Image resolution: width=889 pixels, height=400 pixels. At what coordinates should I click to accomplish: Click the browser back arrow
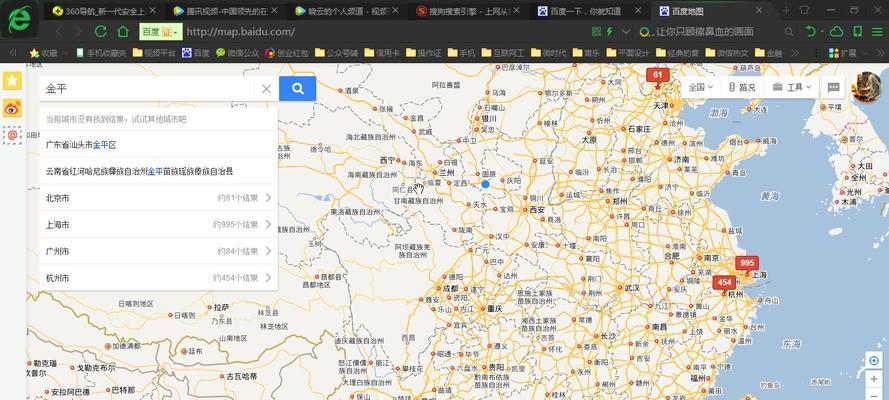tap(59, 32)
